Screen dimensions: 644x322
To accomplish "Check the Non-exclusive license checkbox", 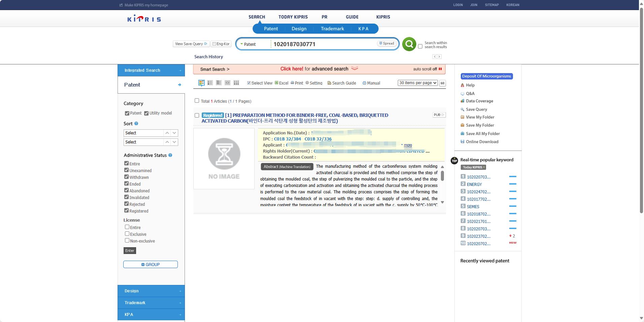I will pyautogui.click(x=127, y=240).
